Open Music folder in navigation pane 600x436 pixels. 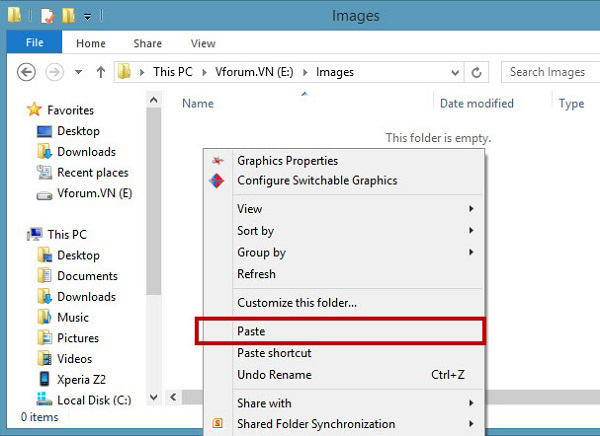(x=72, y=317)
